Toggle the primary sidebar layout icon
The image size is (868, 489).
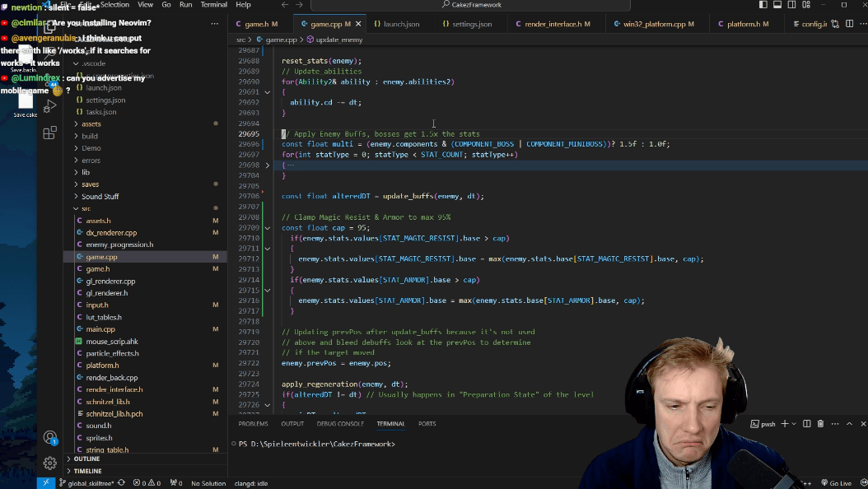click(x=763, y=5)
